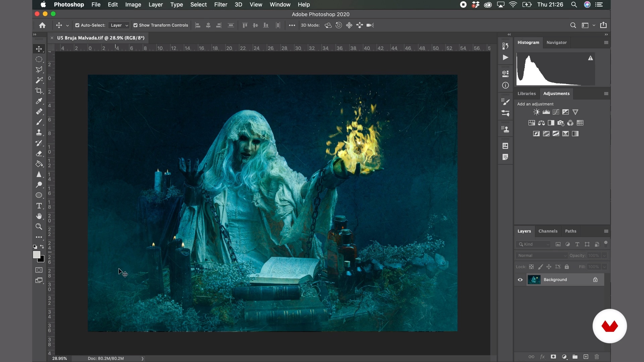This screenshot has width=644, height=362.
Task: Open the layer filter Kind dropdown
Action: (x=533, y=244)
